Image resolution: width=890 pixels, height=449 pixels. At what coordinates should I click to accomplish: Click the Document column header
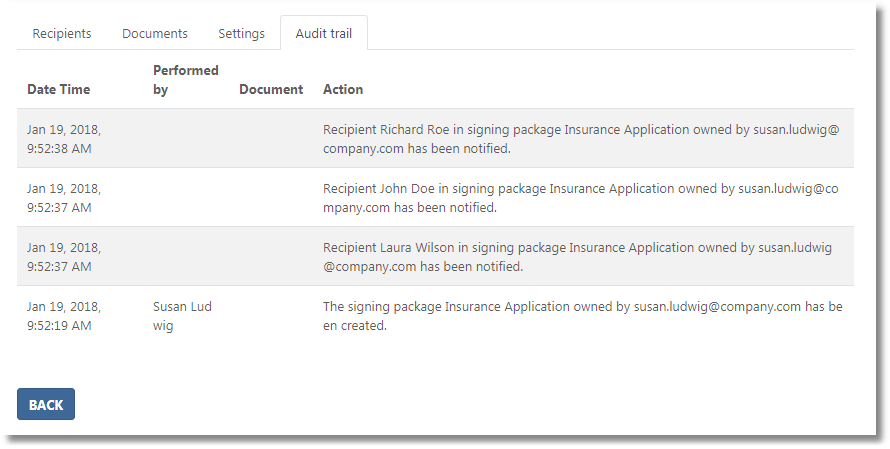coord(271,89)
